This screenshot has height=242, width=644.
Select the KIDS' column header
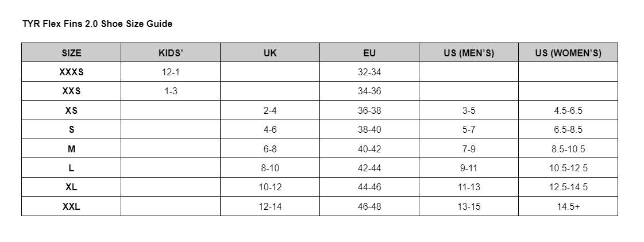(x=171, y=52)
